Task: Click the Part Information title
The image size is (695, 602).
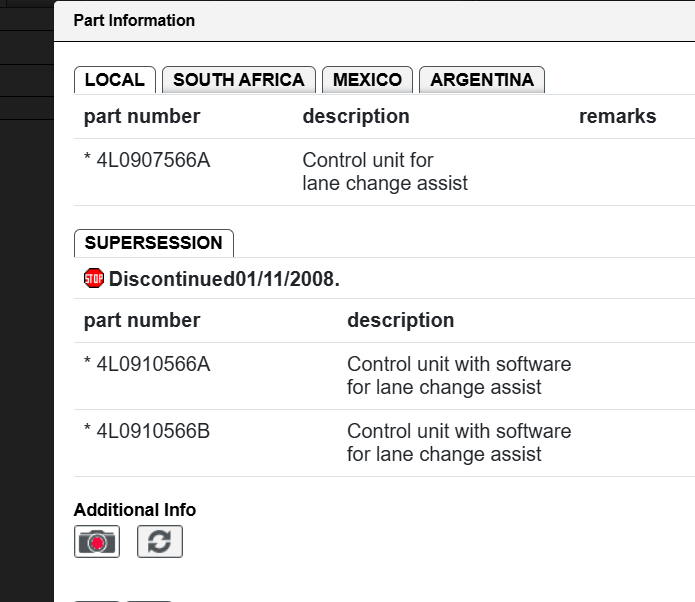Action: coord(134,20)
